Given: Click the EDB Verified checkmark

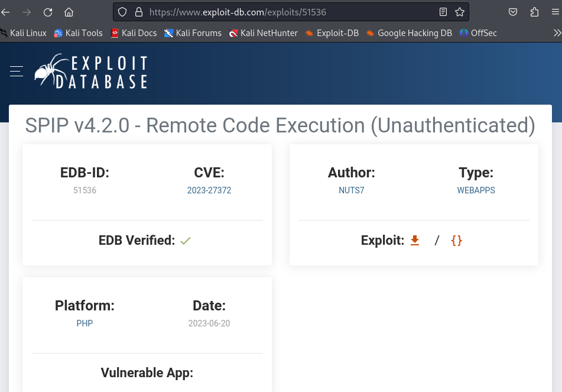Looking at the screenshot, I should click(x=186, y=241).
